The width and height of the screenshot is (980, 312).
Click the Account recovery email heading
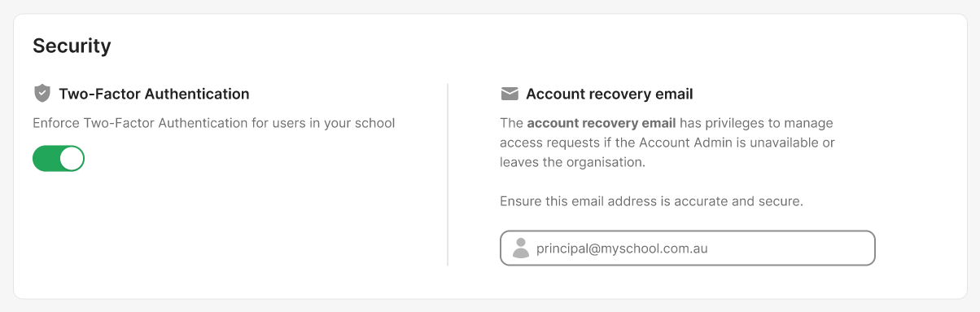610,94
